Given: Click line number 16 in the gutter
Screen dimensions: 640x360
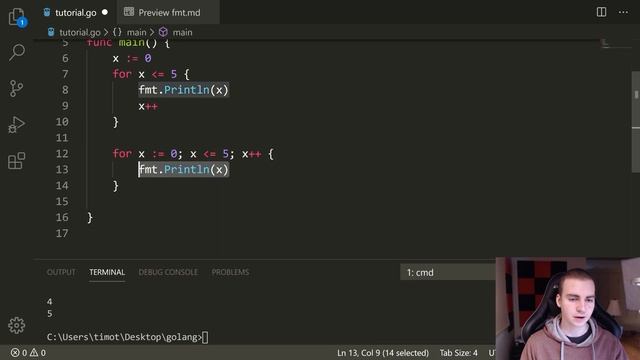Looking at the screenshot, I should pyautogui.click(x=62, y=217).
